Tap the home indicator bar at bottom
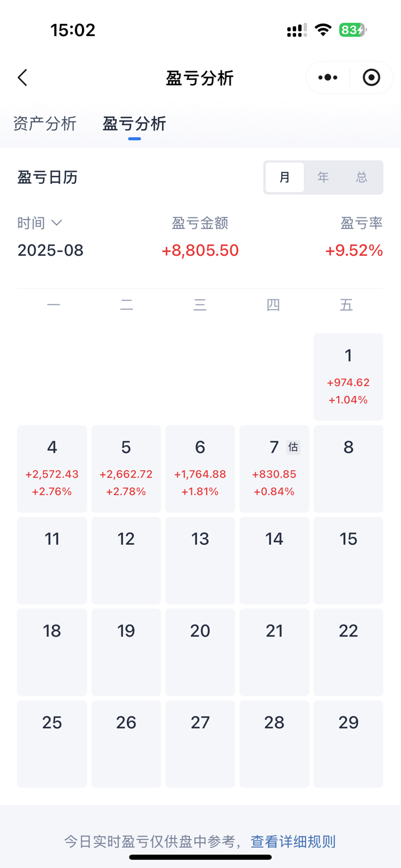 pyautogui.click(x=200, y=857)
